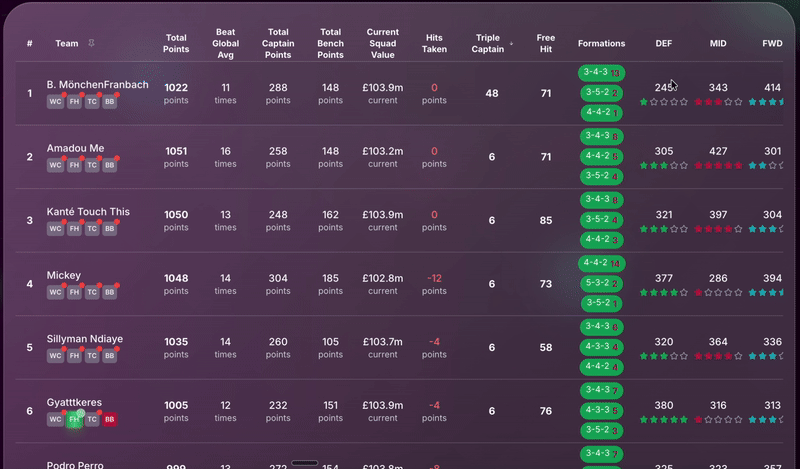Click BB chip badge for Mickey
This screenshot has width=800, height=469.
click(110, 292)
